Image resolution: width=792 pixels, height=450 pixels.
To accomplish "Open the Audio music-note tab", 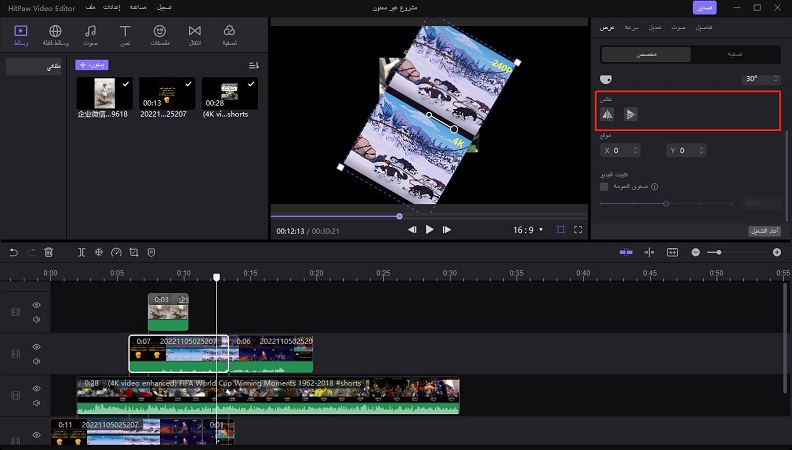I will click(x=90, y=35).
